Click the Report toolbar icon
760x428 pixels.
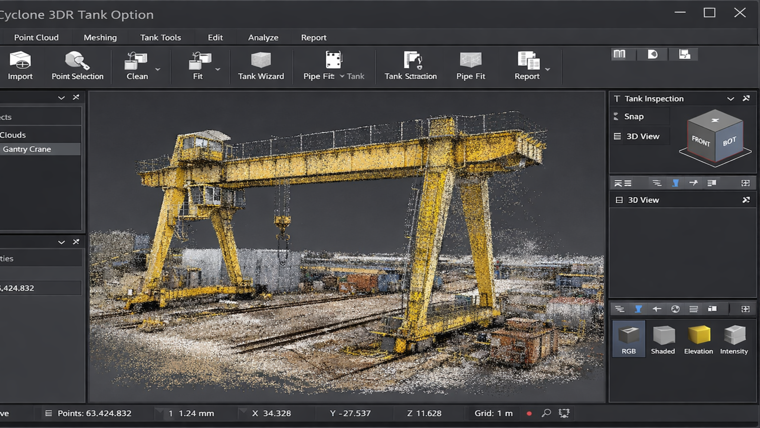tap(528, 60)
